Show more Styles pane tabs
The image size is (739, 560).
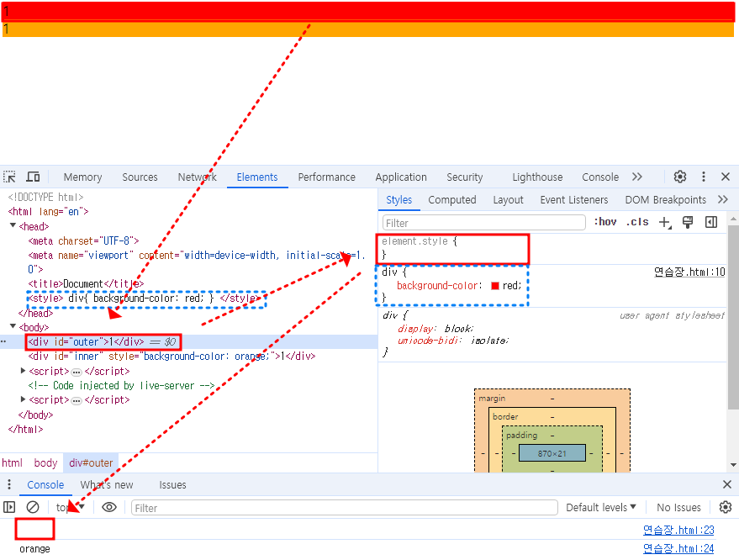(x=722, y=199)
